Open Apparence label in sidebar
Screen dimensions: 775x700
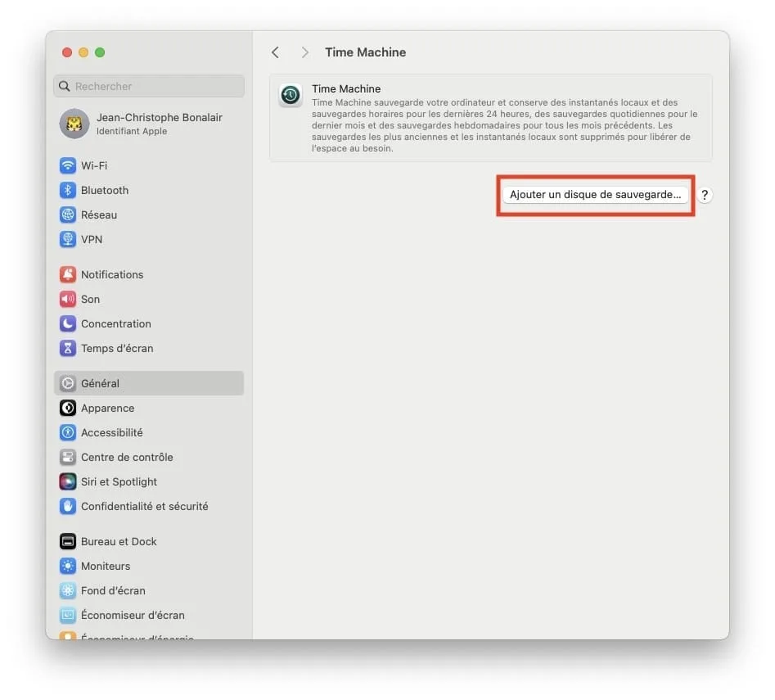(x=108, y=408)
